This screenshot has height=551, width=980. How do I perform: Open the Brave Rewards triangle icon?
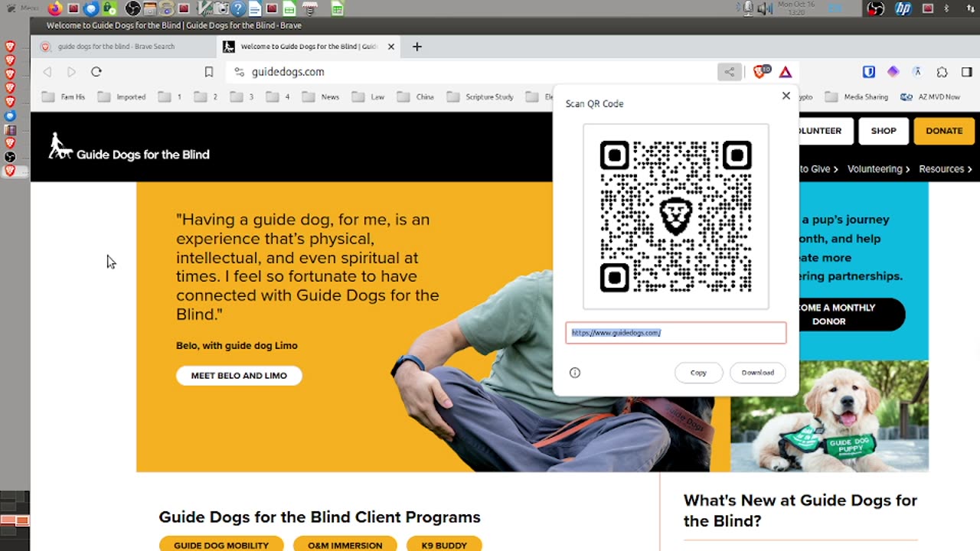click(786, 72)
